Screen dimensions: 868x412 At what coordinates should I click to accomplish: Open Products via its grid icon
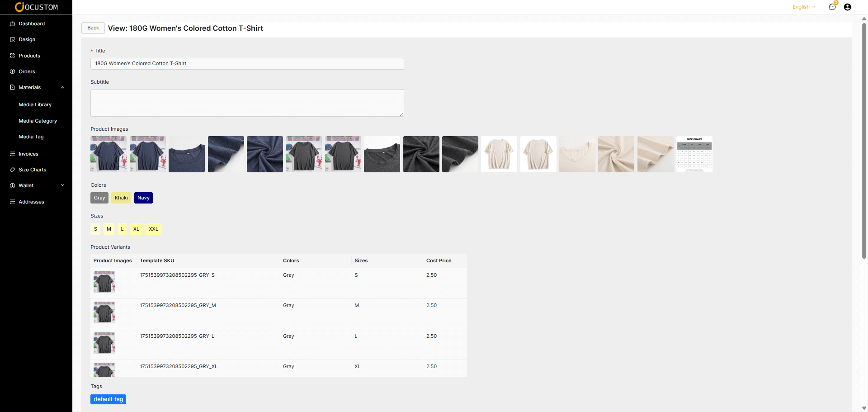pos(13,56)
